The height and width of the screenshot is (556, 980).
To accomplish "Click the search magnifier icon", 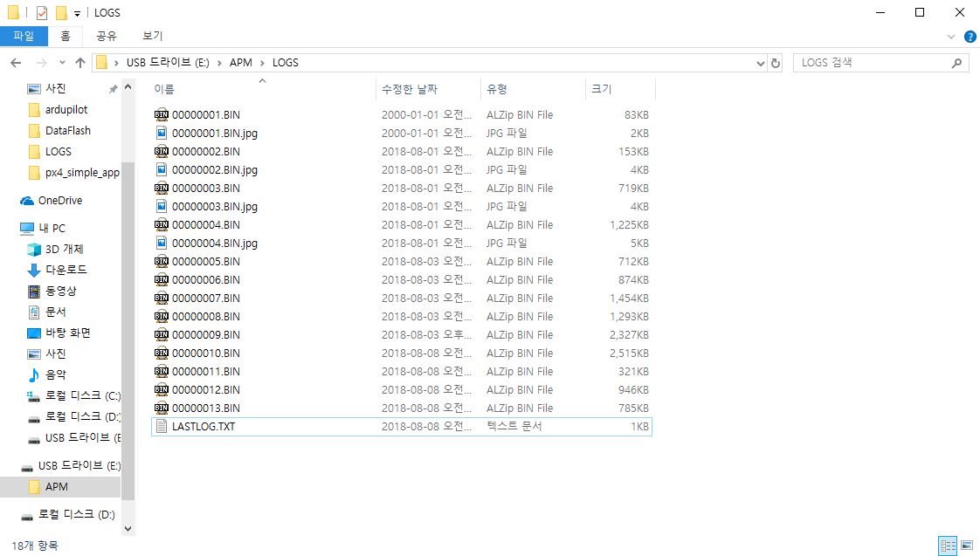I will [x=956, y=63].
